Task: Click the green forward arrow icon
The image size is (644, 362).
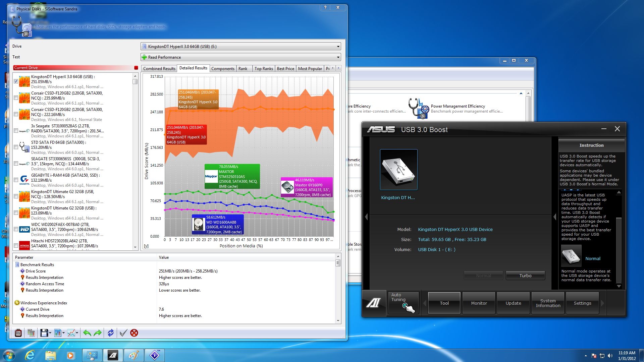Action: click(98, 333)
